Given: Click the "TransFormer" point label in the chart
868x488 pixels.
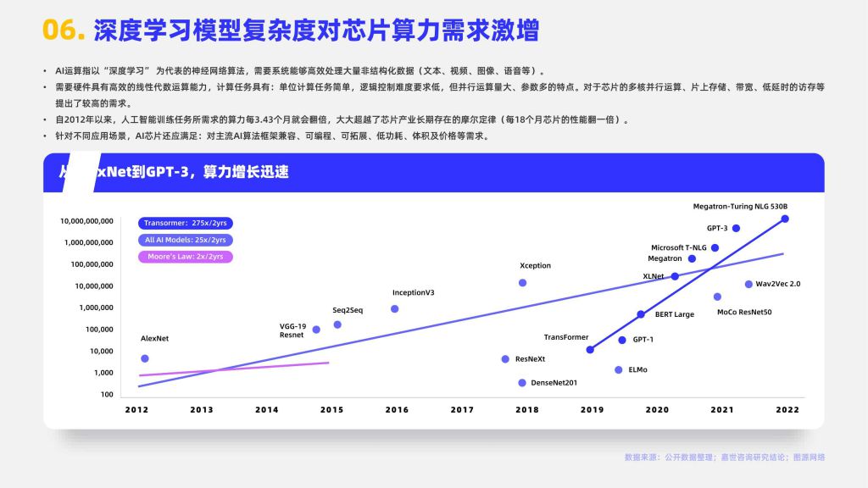Looking at the screenshot, I should pos(565,337).
